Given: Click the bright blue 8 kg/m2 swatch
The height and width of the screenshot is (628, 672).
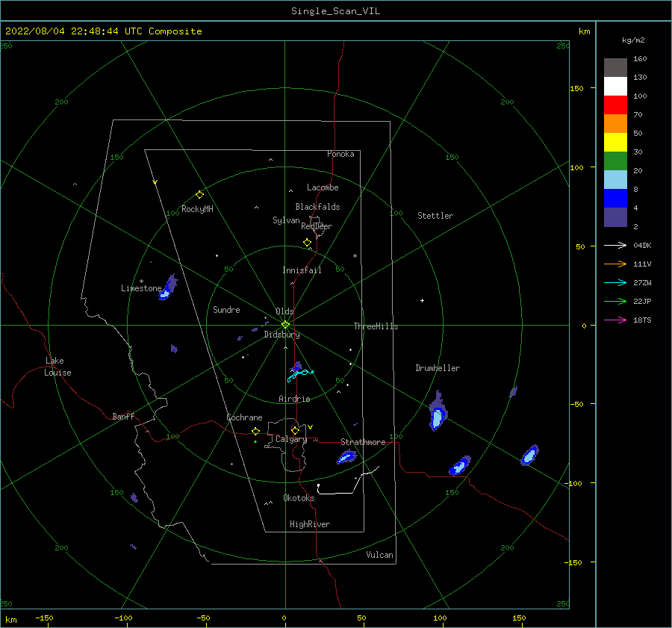Looking at the screenshot, I should (615, 198).
